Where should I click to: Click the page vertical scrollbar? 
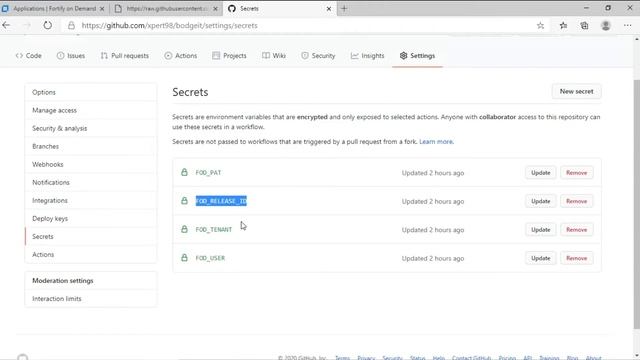pos(637,204)
